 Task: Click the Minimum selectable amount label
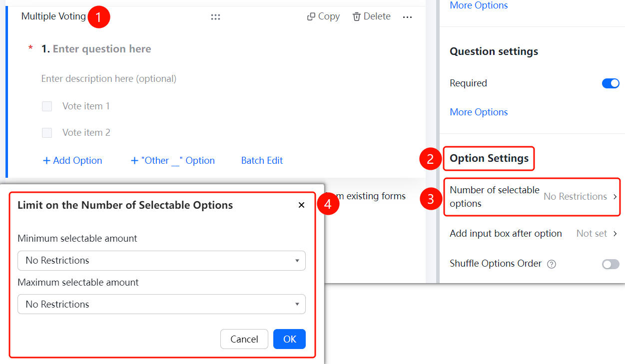click(77, 239)
